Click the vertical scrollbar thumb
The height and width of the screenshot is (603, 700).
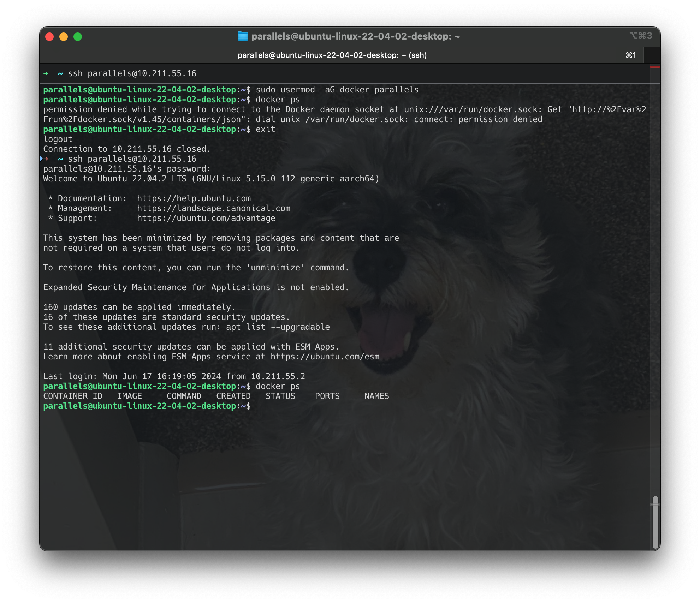tap(655, 523)
